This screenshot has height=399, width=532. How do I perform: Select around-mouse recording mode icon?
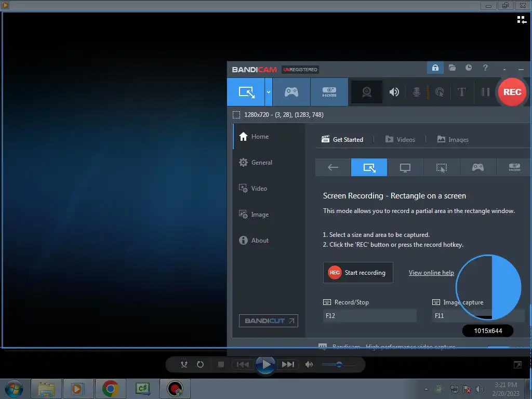442,167
